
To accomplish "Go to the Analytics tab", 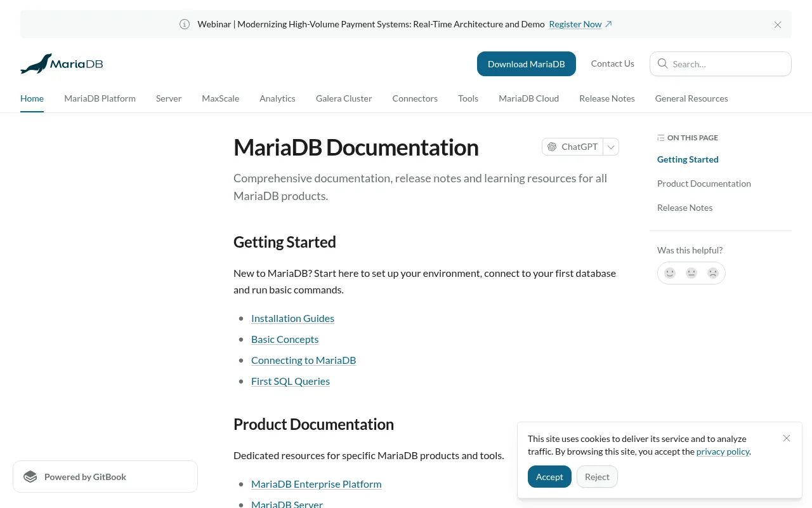I will click(x=278, y=98).
